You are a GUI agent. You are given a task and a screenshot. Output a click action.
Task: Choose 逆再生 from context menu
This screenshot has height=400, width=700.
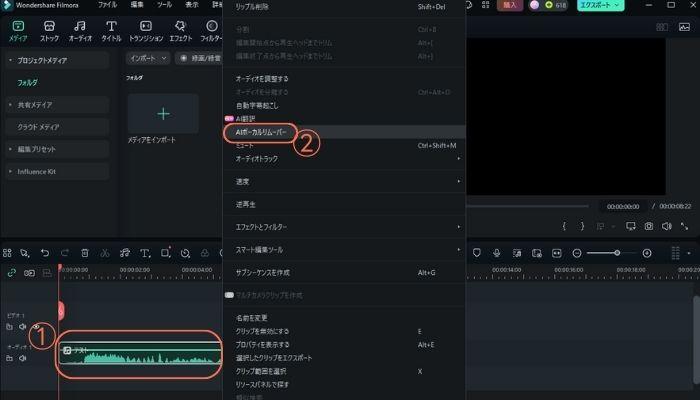344,204
